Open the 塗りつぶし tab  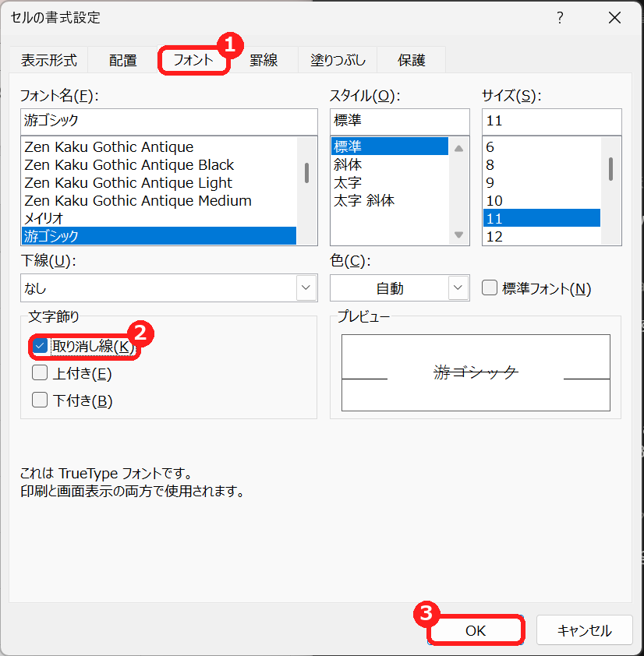pos(338,60)
